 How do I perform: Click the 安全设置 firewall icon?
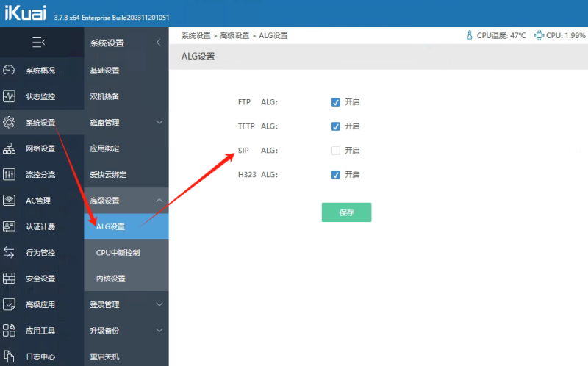[10, 279]
